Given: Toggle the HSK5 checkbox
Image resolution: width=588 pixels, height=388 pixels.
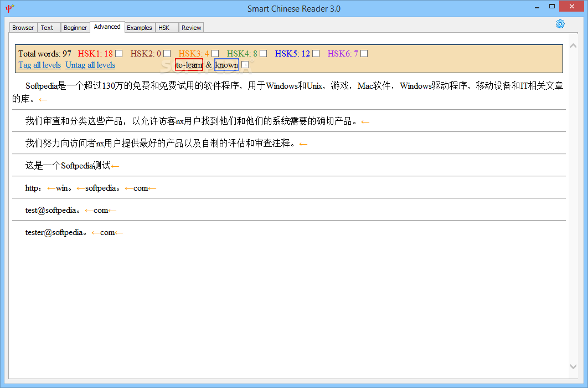Looking at the screenshot, I should click(x=316, y=54).
